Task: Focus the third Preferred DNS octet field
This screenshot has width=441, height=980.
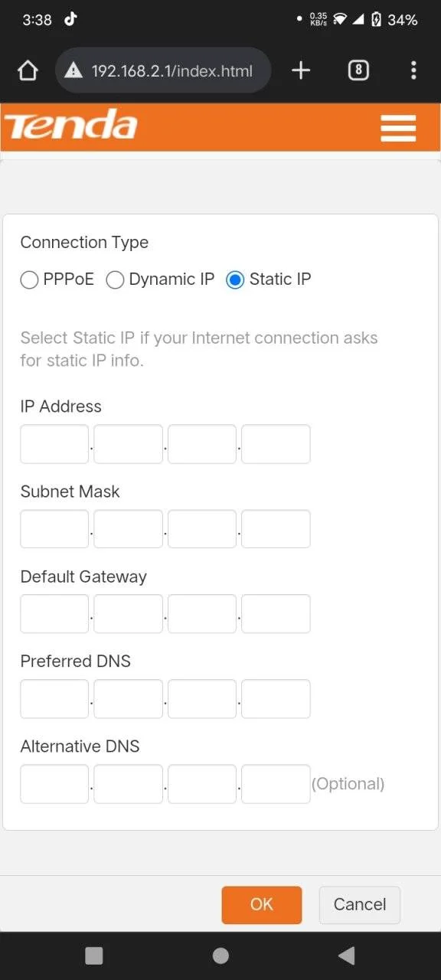Action: point(202,699)
